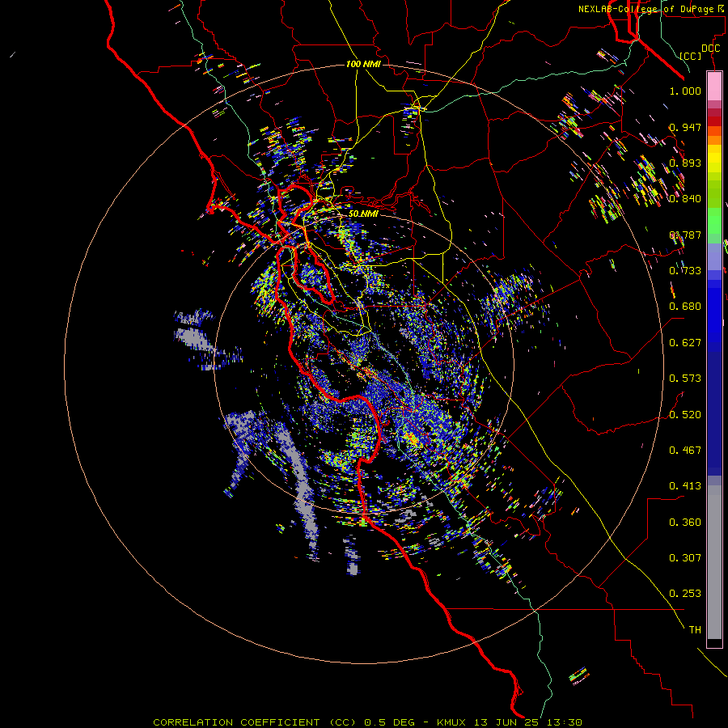
Task: Click the TH label beside the color bar
Action: click(695, 630)
